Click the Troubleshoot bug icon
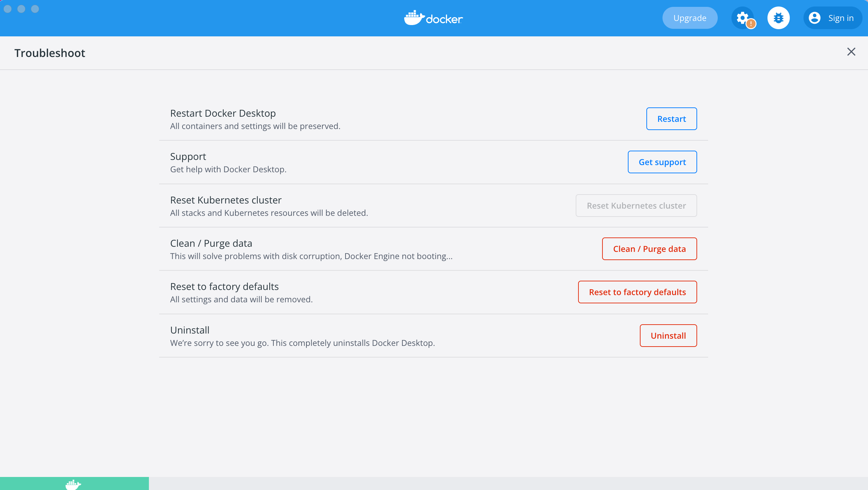 coord(778,18)
